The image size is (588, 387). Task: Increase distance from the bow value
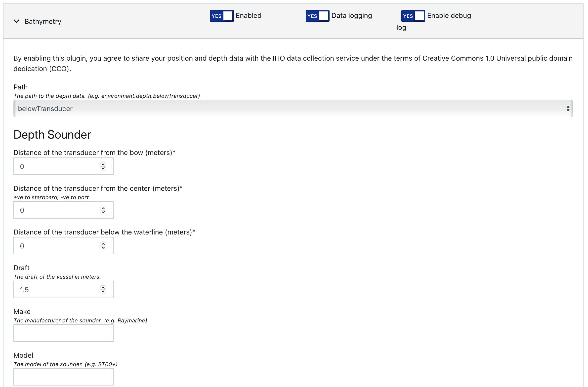(x=103, y=164)
